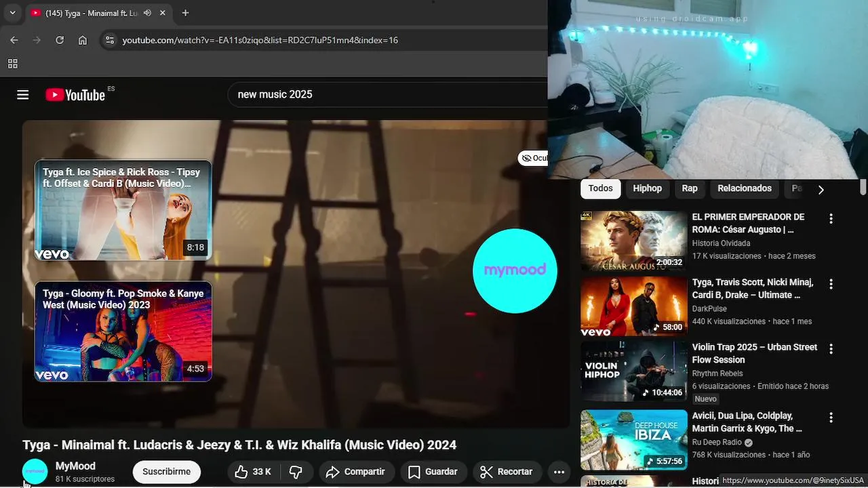The height and width of the screenshot is (488, 868).
Task: Open the Violin Hiphop video thumbnail
Action: 634,371
